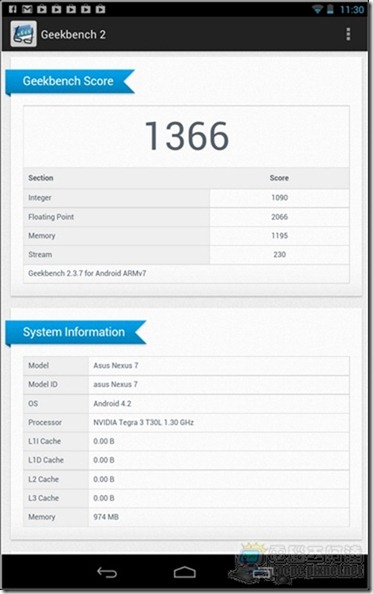
Task: Tap the Wi-Fi signal status icon
Action: [317, 9]
